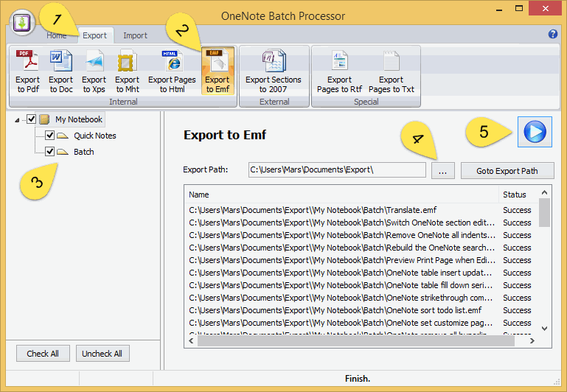Select the Batch tree label
Viewport: 567px width, 392px height.
click(84, 152)
